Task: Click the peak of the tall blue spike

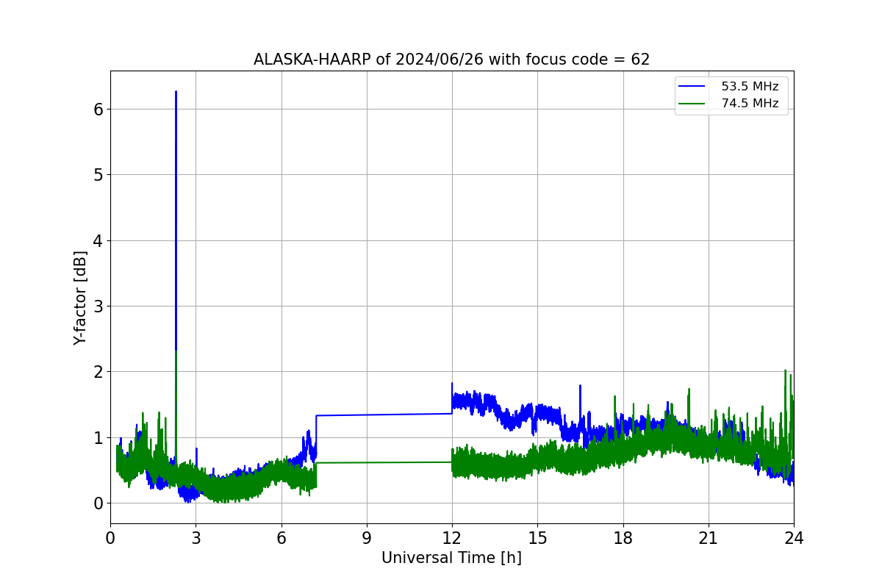Action: (x=176, y=92)
